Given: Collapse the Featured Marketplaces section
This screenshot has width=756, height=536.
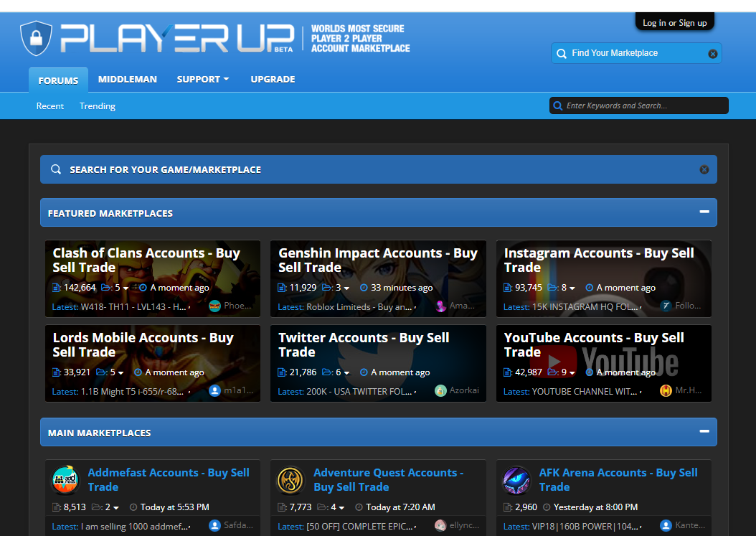Looking at the screenshot, I should click(x=704, y=212).
